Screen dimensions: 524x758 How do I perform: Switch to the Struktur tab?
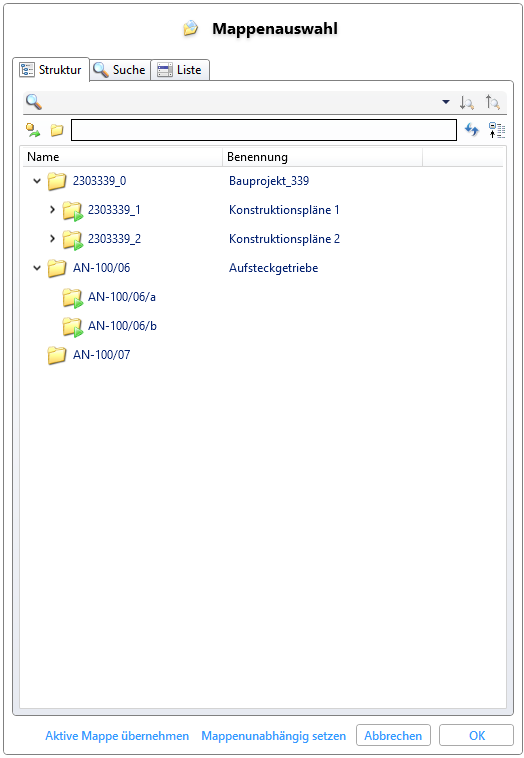click(x=51, y=70)
